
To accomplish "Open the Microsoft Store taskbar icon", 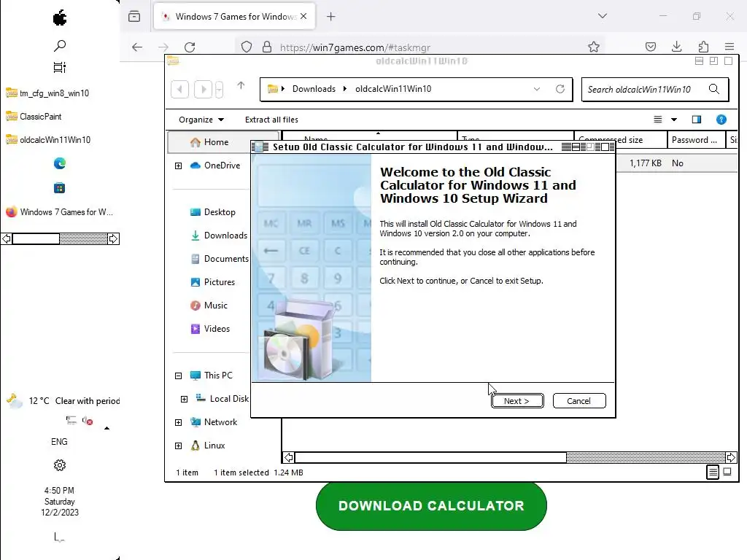I will [x=60, y=188].
